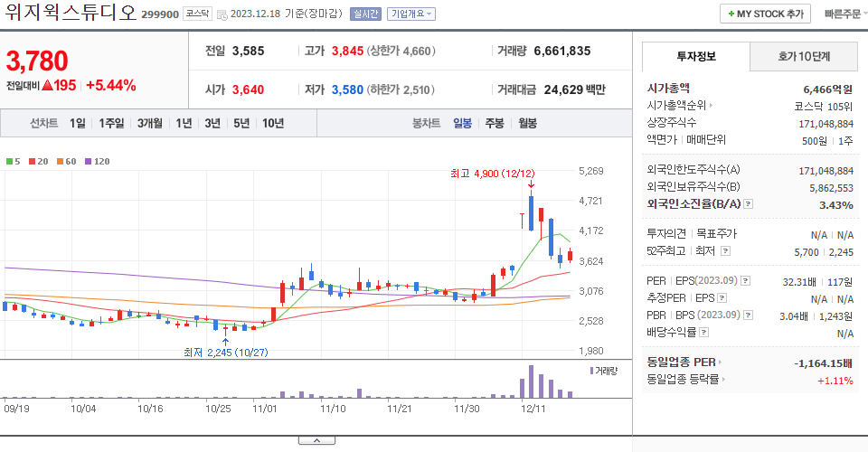Click the 거래량 value 6,661,835

[x=562, y=51]
